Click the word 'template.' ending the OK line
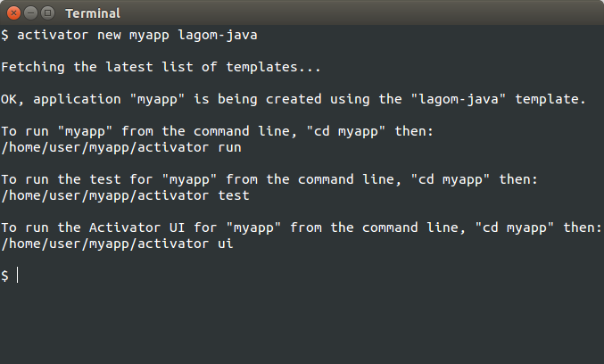 pyautogui.click(x=550, y=99)
